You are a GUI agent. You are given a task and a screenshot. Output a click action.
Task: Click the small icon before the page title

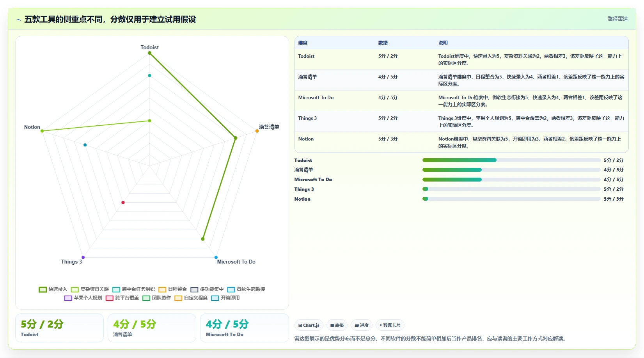[x=18, y=20]
